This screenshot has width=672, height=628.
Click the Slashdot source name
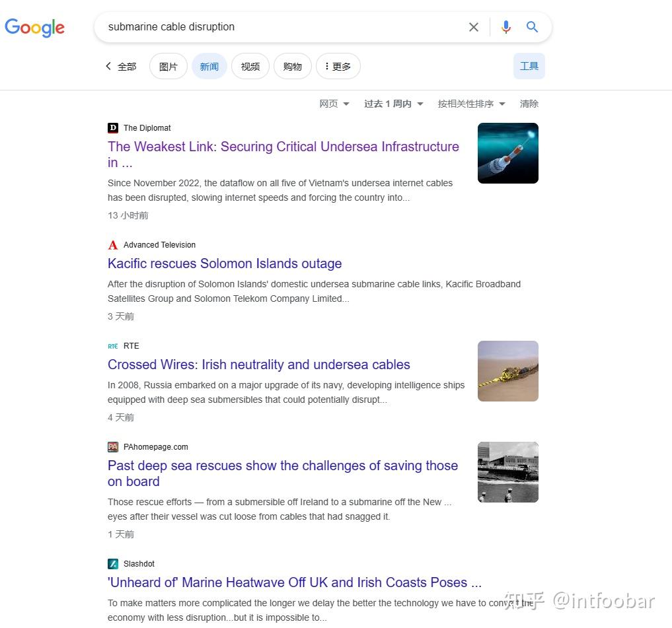point(139,564)
